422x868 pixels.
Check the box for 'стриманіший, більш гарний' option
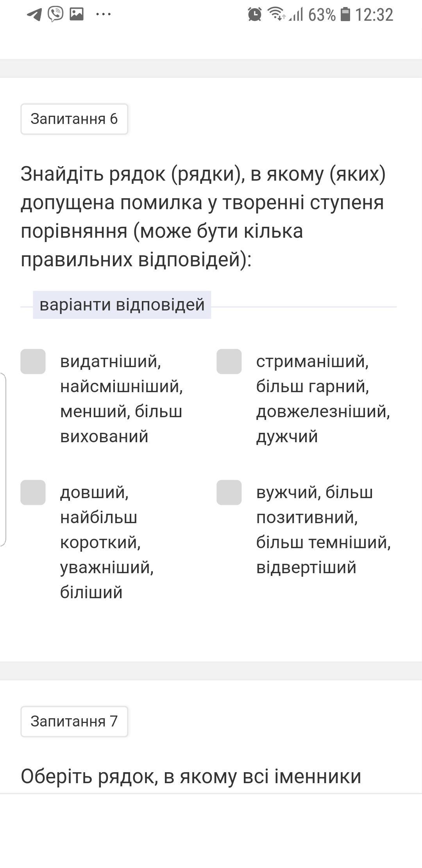tap(229, 361)
